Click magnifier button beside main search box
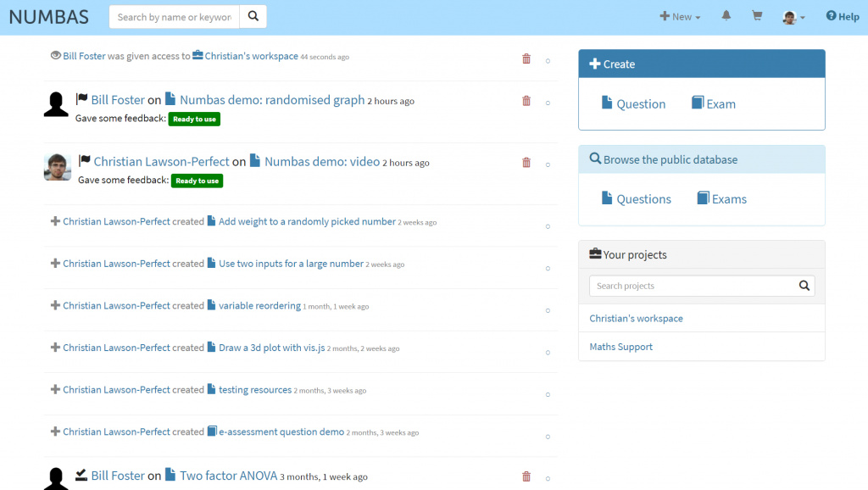The width and height of the screenshot is (868, 490). (x=253, y=17)
